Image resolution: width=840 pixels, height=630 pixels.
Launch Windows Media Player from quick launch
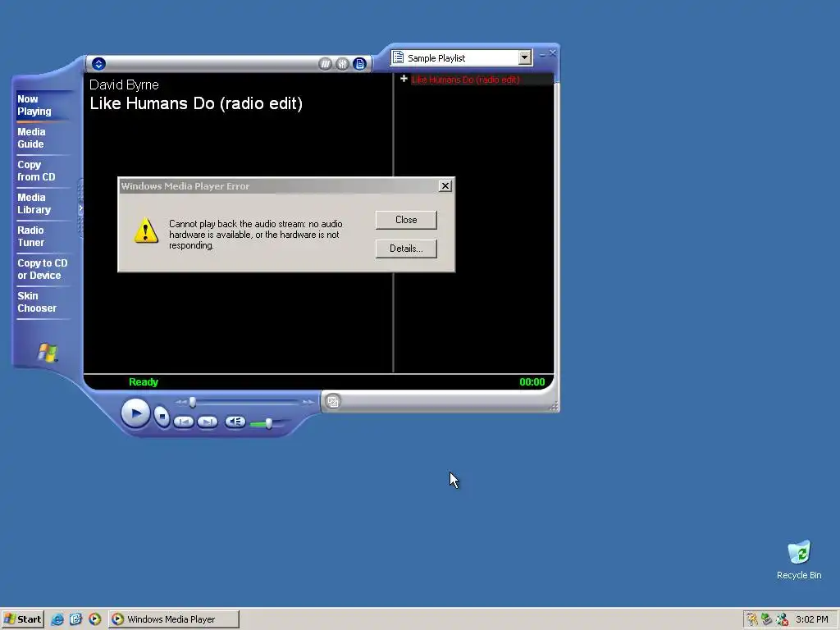(95, 619)
